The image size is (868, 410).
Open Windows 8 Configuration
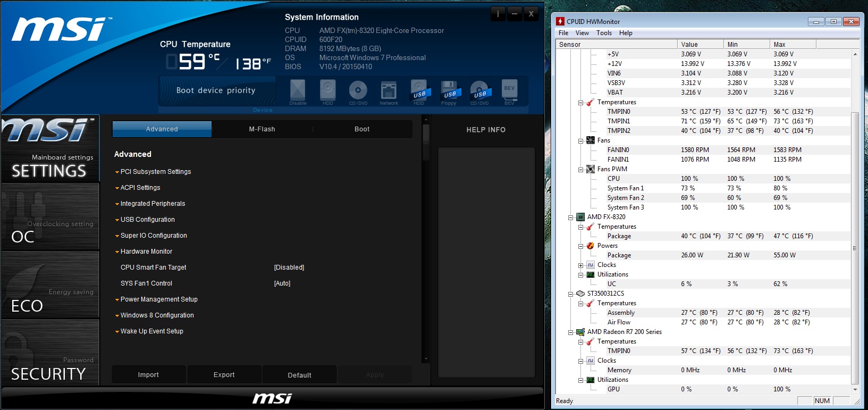[157, 315]
